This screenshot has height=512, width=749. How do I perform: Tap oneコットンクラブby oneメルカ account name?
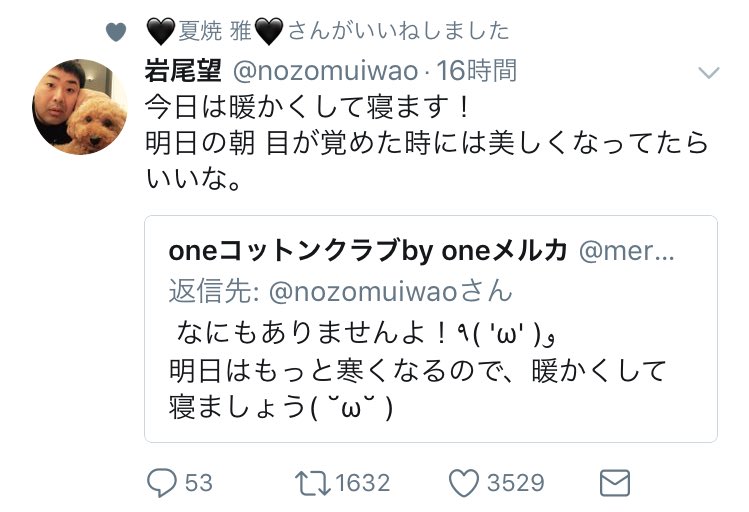pos(369,252)
